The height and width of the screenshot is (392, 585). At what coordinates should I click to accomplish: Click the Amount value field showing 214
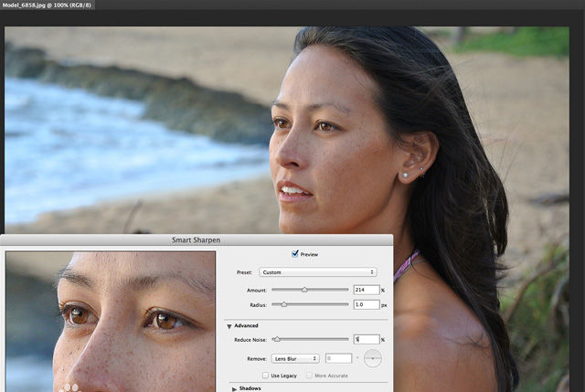(367, 290)
